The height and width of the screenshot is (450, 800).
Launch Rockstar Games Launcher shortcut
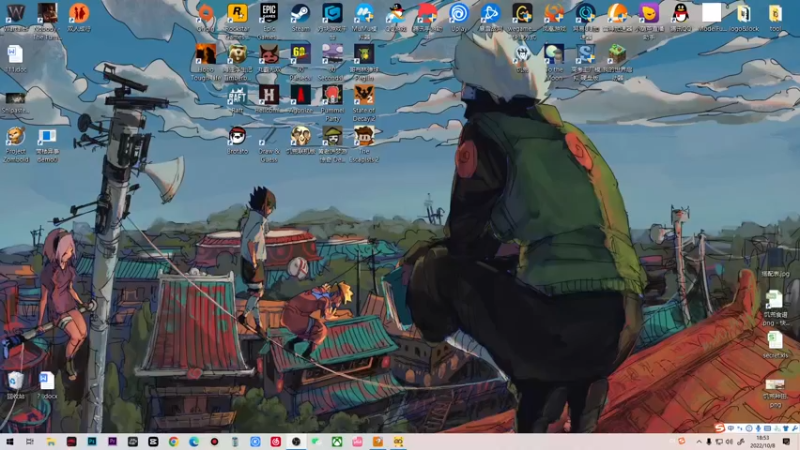coord(237,13)
